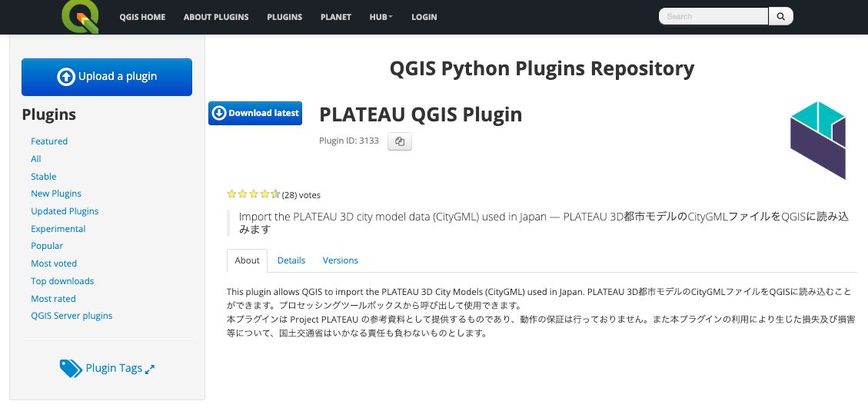This screenshot has height=411, width=868.
Task: Focus the Search input field
Action: pos(713,17)
